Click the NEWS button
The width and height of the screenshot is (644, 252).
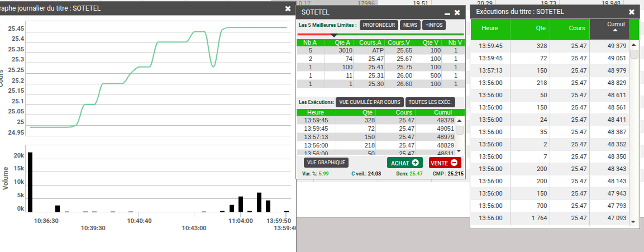point(410,26)
